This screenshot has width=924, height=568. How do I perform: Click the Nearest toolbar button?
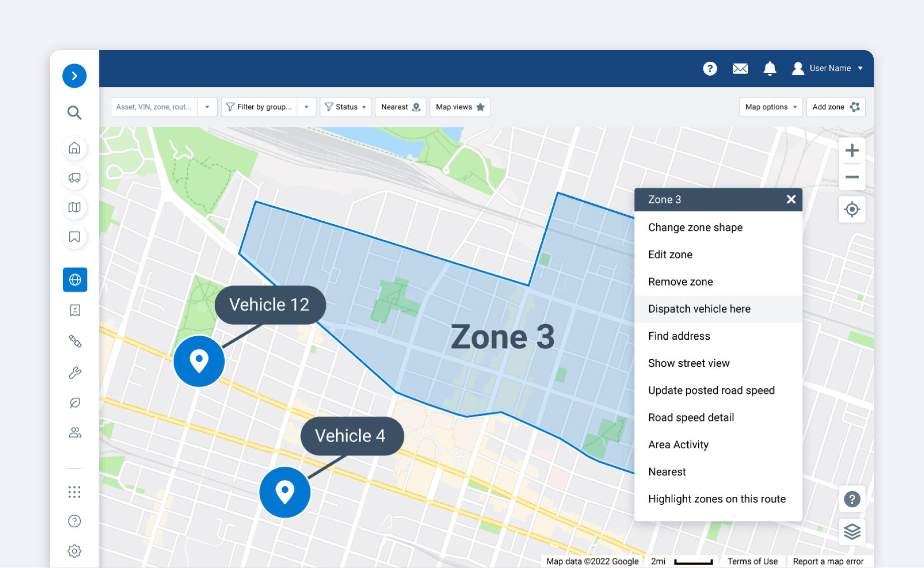click(400, 107)
